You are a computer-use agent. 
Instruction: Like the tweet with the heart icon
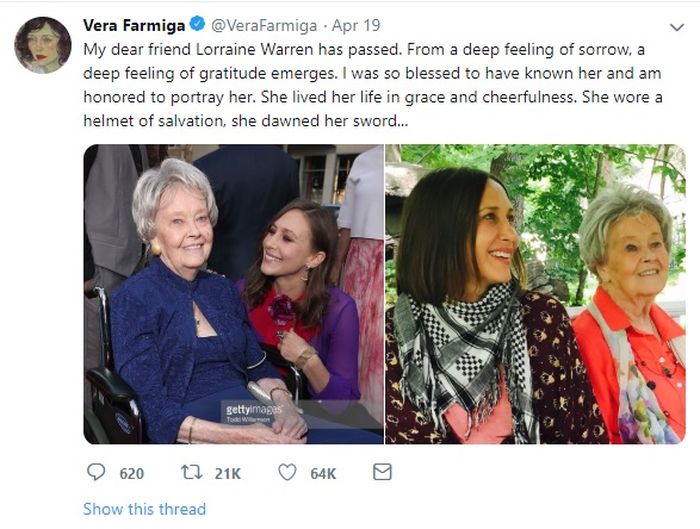point(288,472)
